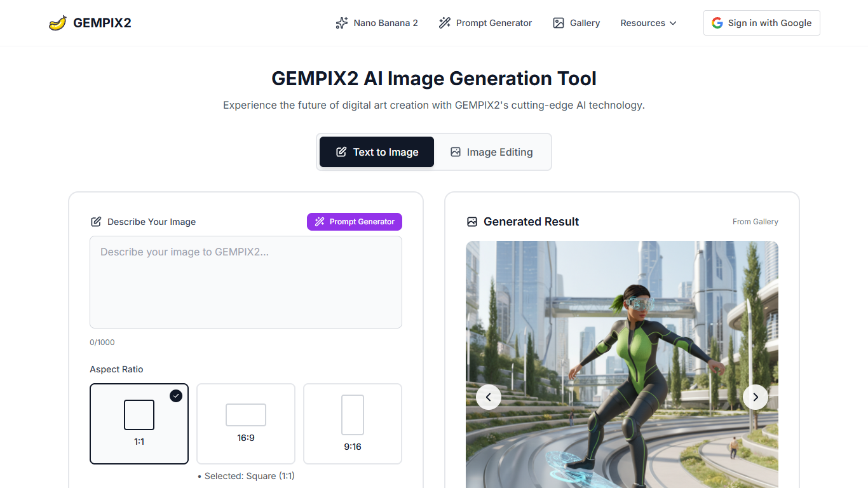Click the left chevron on the gallery carousel
The width and height of the screenshot is (868, 488).
pos(488,396)
